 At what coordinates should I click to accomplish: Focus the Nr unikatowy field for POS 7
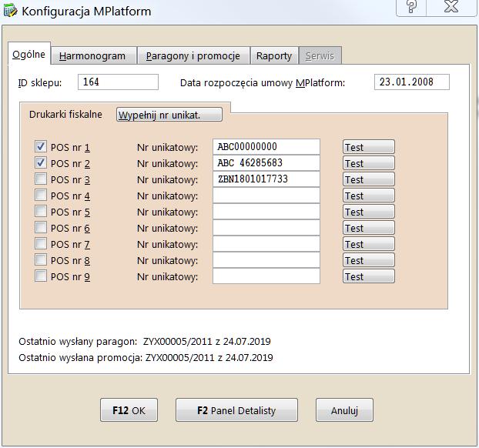pyautogui.click(x=266, y=244)
